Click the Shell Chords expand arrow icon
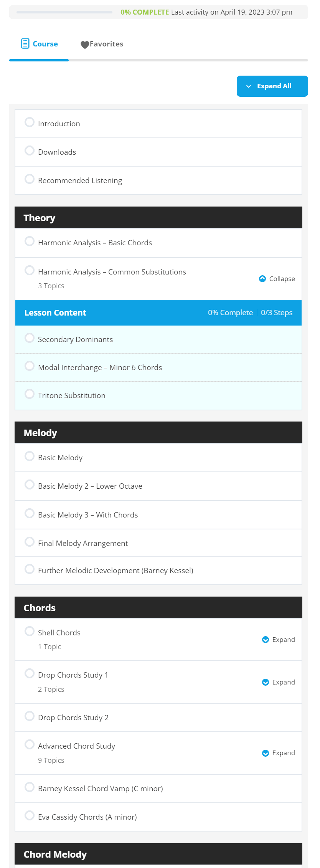 coord(266,640)
